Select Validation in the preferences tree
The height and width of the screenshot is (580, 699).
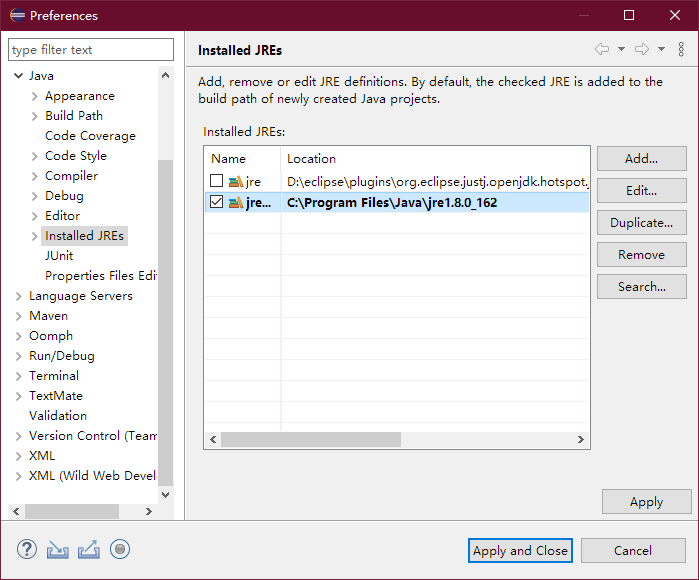[x=58, y=416]
